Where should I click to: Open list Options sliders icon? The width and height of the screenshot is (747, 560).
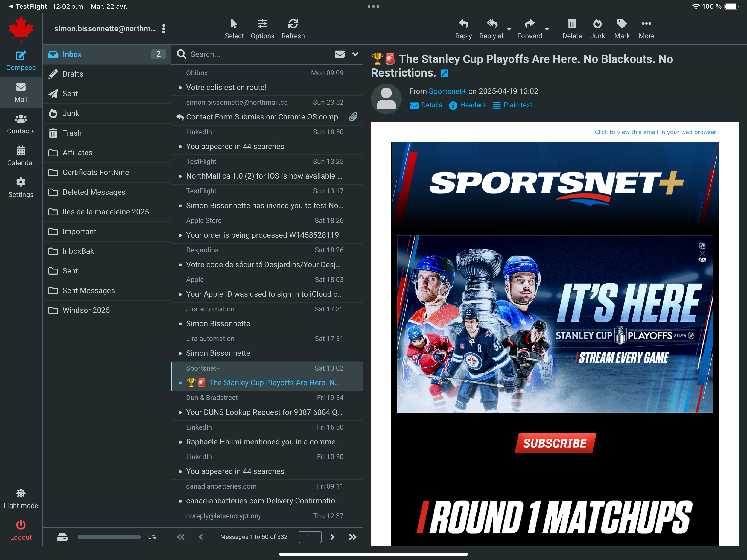pyautogui.click(x=262, y=24)
